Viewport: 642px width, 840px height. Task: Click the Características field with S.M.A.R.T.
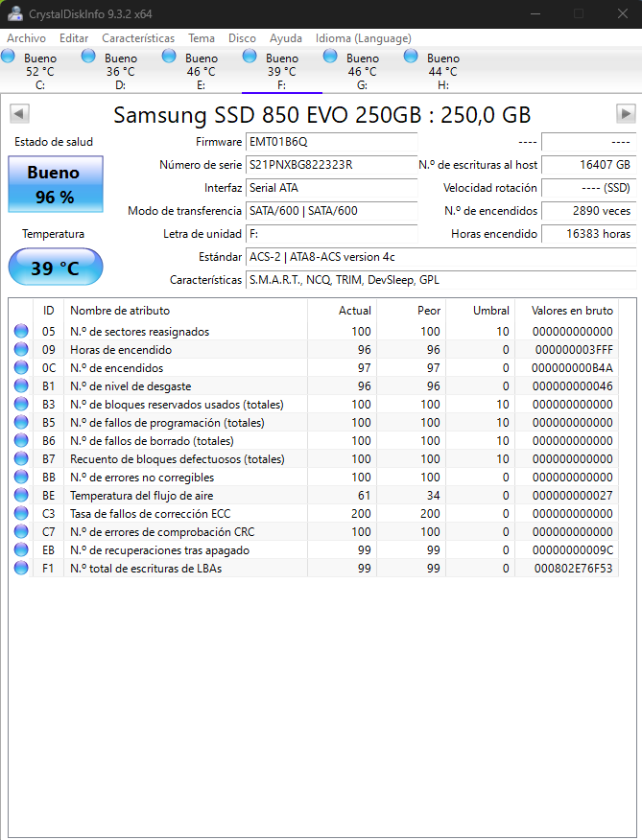coord(440,280)
